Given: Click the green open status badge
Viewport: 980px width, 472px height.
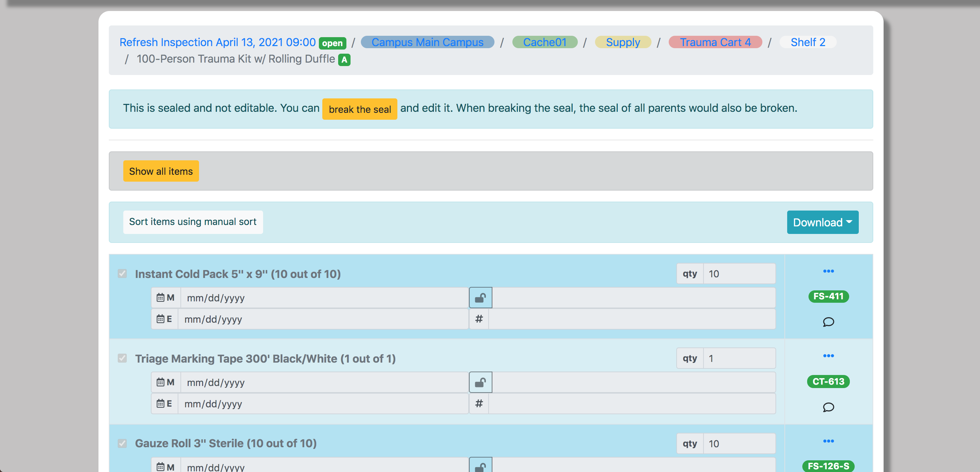Looking at the screenshot, I should click(x=332, y=43).
